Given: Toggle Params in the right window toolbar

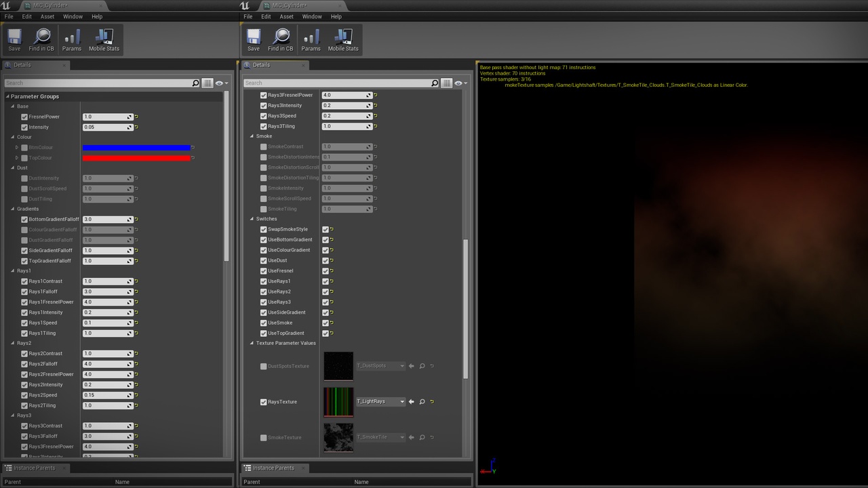Looking at the screenshot, I should (x=311, y=40).
